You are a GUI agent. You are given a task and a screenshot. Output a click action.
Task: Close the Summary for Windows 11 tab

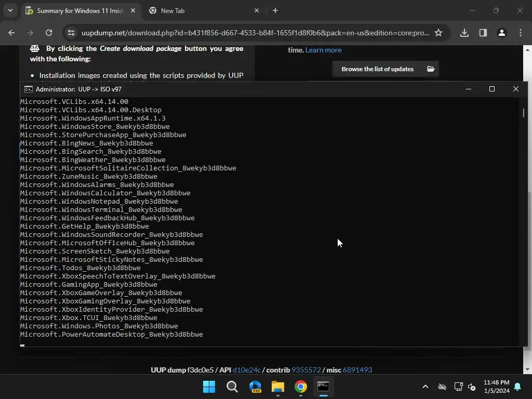click(133, 10)
